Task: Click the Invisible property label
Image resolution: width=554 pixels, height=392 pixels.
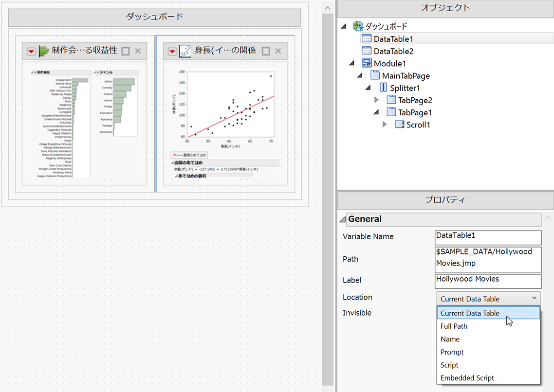Action: [357, 313]
